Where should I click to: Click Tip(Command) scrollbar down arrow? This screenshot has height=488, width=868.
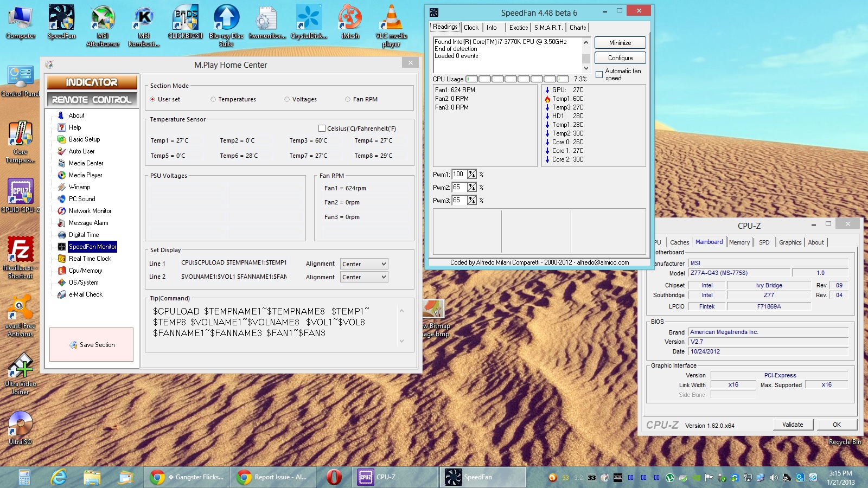(401, 341)
